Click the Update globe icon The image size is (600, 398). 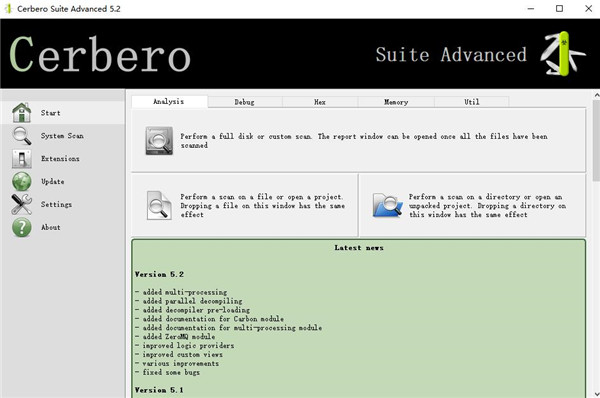[x=22, y=181]
